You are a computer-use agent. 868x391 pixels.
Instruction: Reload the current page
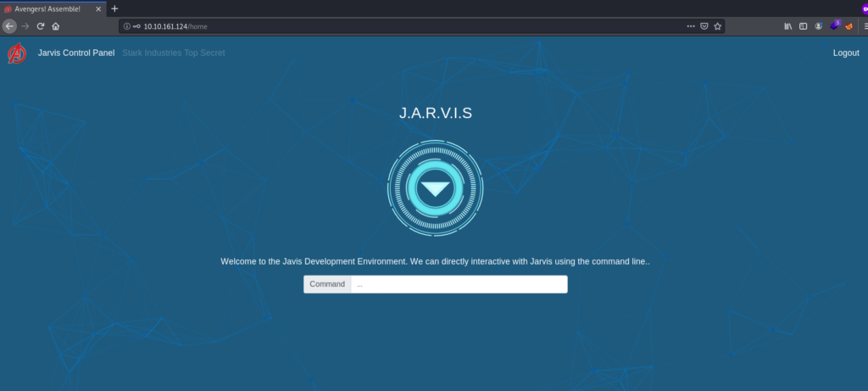[x=40, y=26]
